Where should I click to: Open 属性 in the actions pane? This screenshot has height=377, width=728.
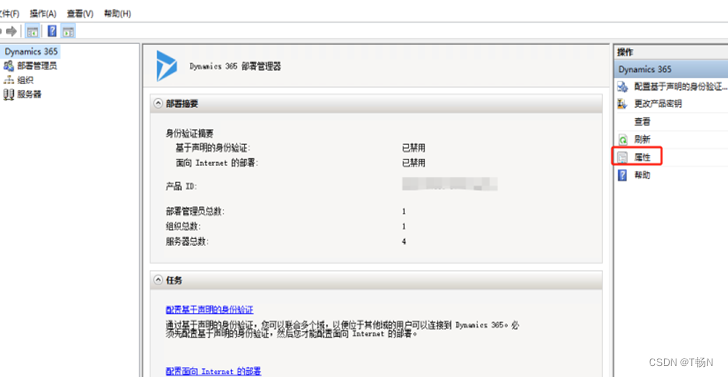click(x=642, y=157)
